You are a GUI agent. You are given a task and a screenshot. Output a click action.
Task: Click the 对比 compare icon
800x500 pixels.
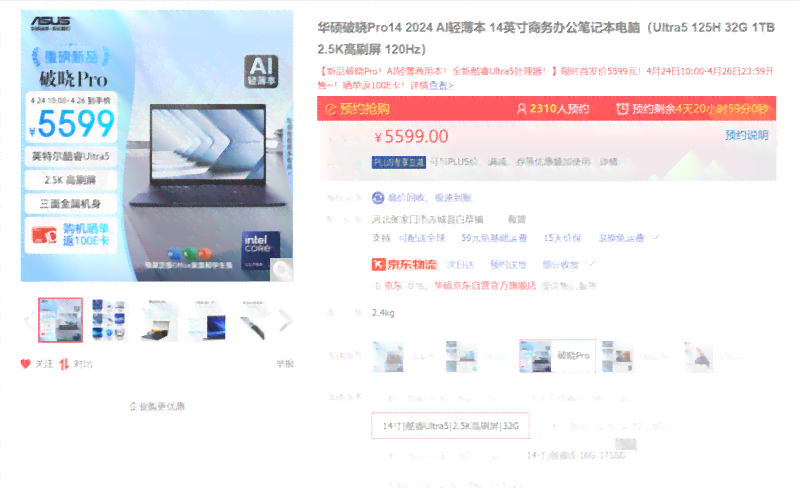64,364
